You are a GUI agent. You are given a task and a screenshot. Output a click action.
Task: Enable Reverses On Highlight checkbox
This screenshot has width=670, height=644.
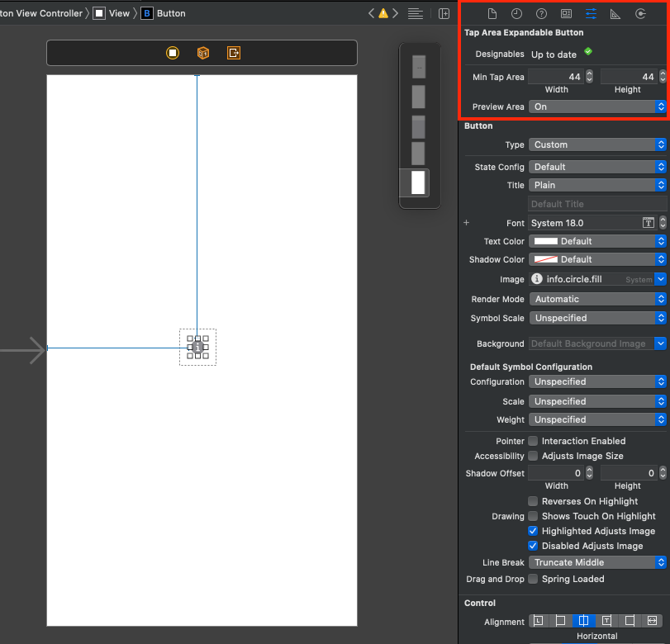(x=533, y=501)
